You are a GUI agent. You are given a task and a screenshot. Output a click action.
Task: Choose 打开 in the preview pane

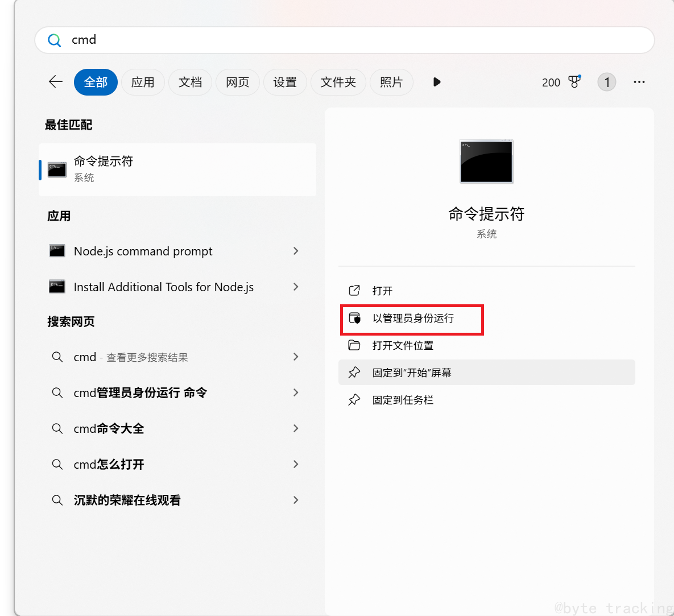486,291
